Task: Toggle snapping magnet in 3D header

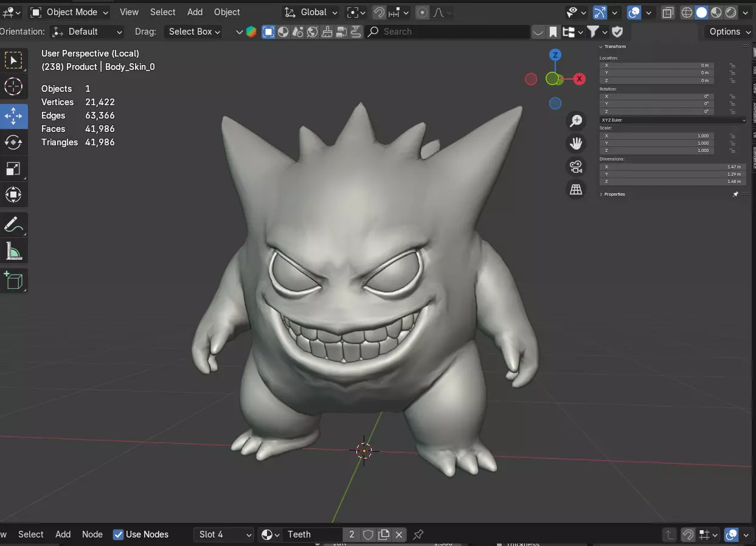Action: pos(379,12)
